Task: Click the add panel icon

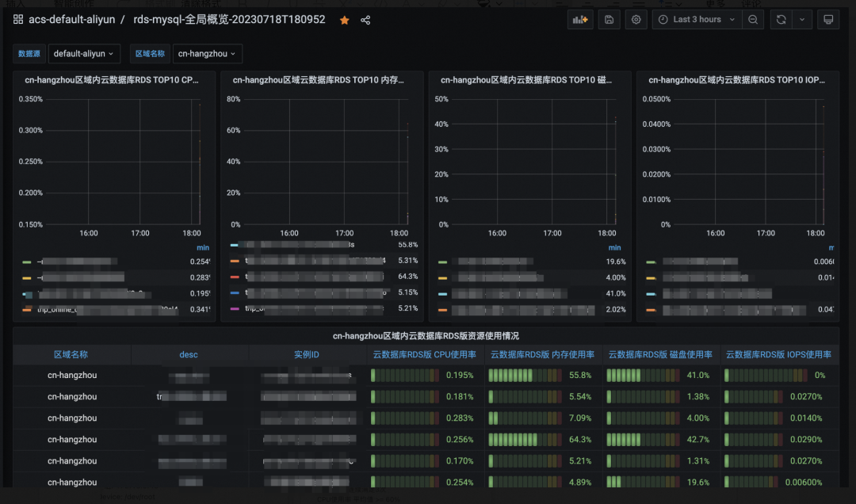Action: click(579, 20)
